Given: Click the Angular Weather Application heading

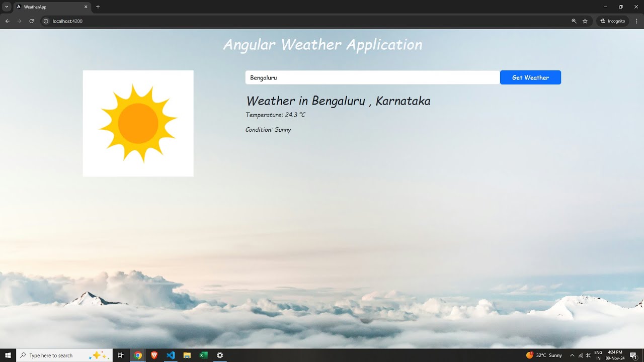Looking at the screenshot, I should click(x=323, y=45).
